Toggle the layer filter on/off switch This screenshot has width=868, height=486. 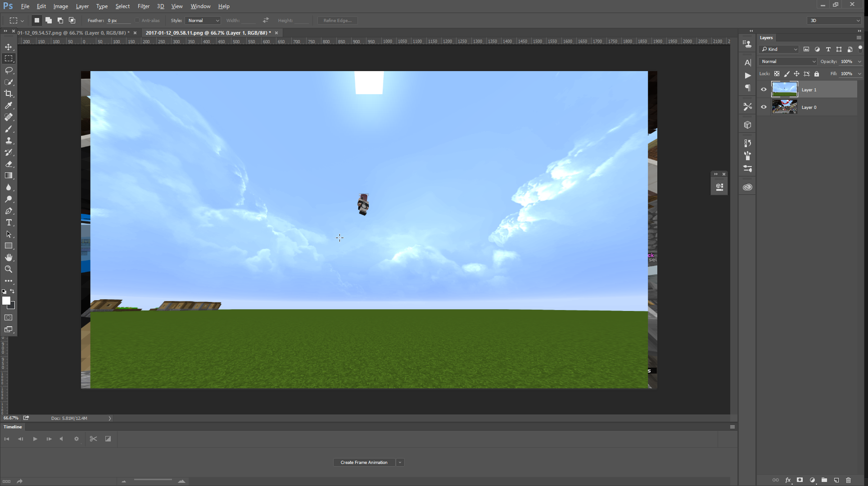(860, 49)
